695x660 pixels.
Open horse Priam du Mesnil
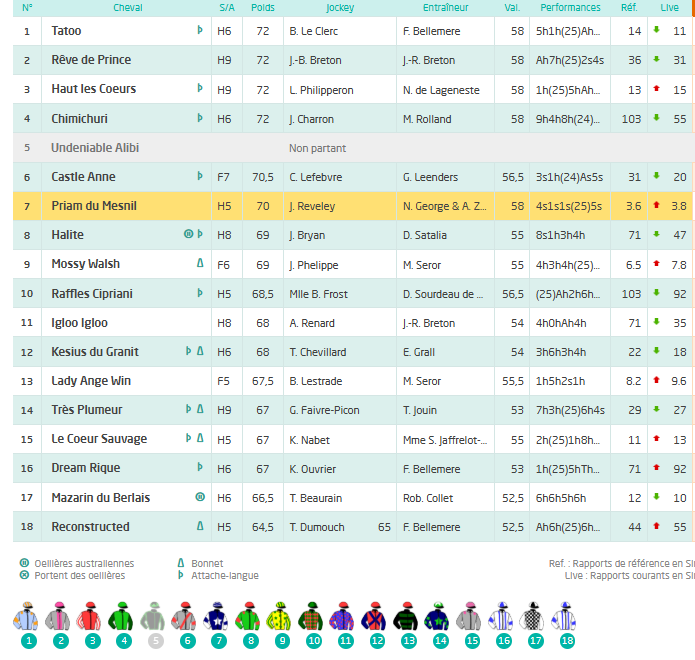tap(94, 206)
